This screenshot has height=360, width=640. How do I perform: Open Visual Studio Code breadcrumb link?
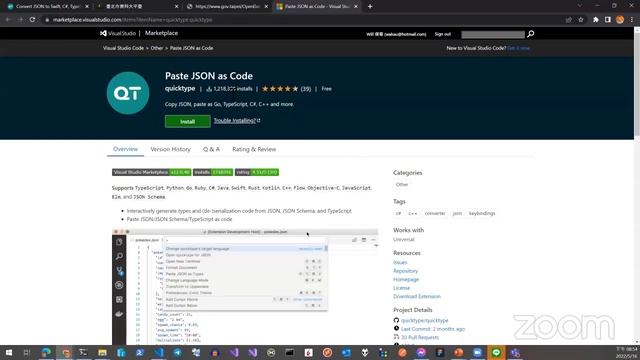point(123,48)
